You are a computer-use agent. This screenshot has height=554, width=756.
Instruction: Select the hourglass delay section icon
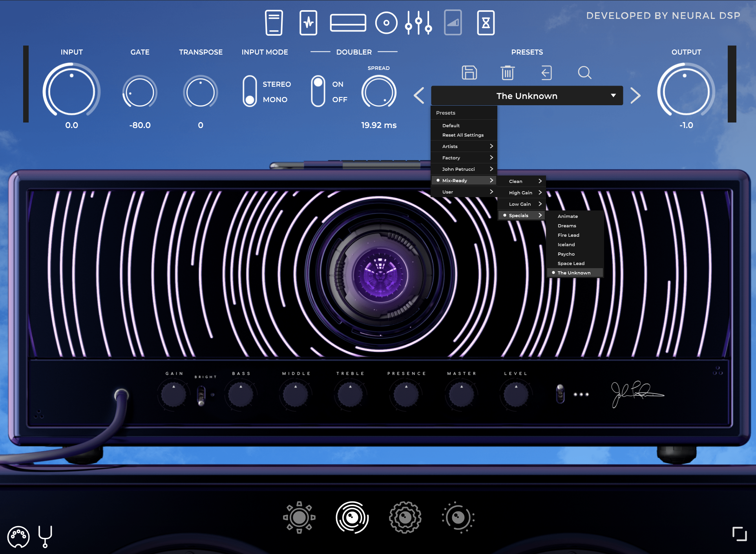click(x=486, y=23)
